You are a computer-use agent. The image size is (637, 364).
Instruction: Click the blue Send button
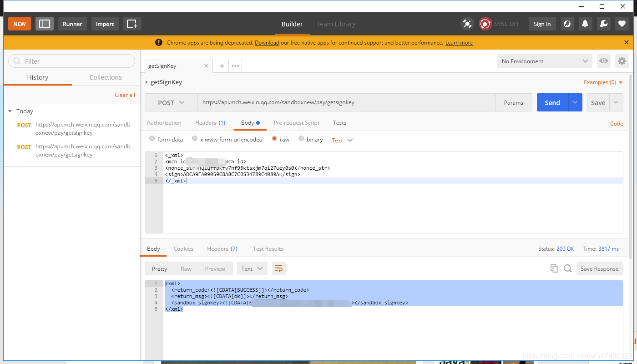click(552, 102)
